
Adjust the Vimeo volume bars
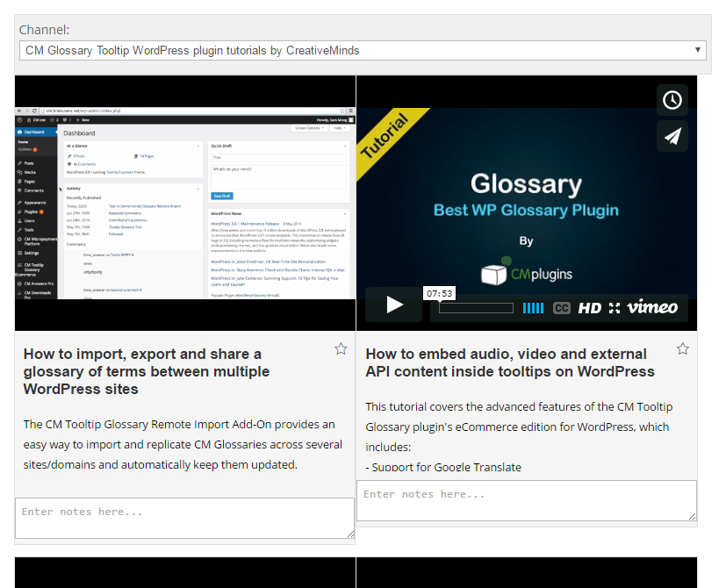coord(533,308)
